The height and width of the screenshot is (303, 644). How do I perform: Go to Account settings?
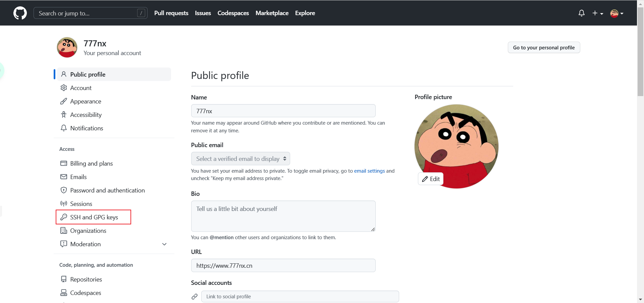point(114,88)
